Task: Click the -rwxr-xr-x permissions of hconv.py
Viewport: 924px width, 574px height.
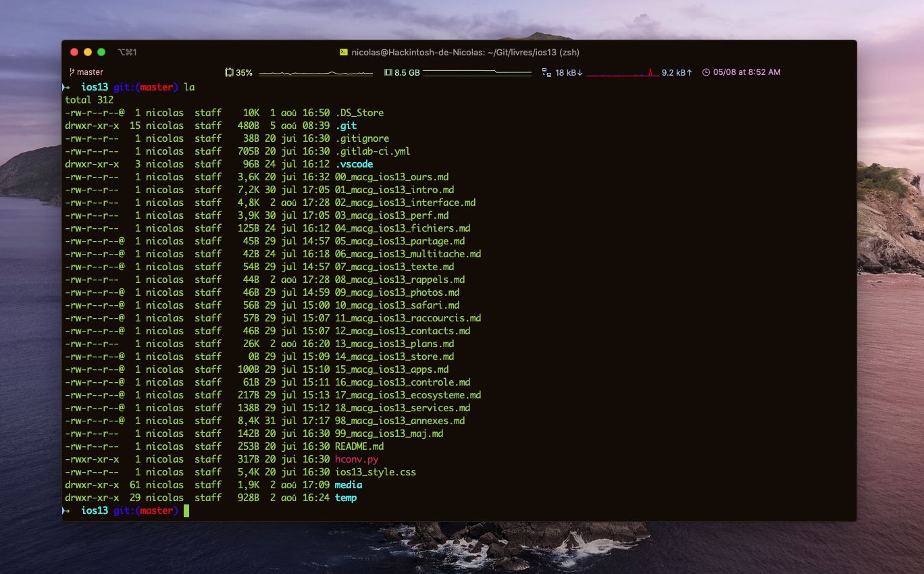Action: coord(92,459)
